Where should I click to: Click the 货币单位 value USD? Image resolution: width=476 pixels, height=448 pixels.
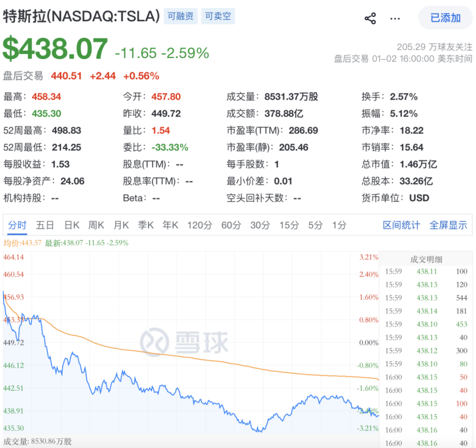coord(419,198)
